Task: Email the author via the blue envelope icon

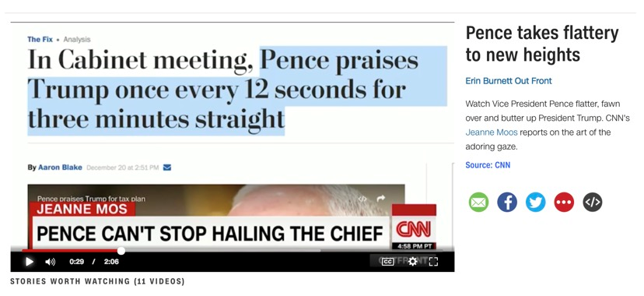Action: pos(167,167)
